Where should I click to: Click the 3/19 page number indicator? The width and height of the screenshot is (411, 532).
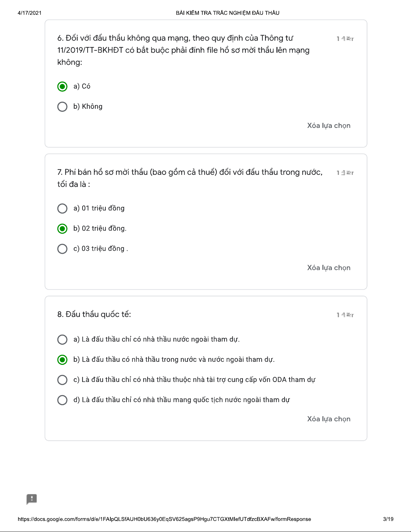tap(388, 519)
